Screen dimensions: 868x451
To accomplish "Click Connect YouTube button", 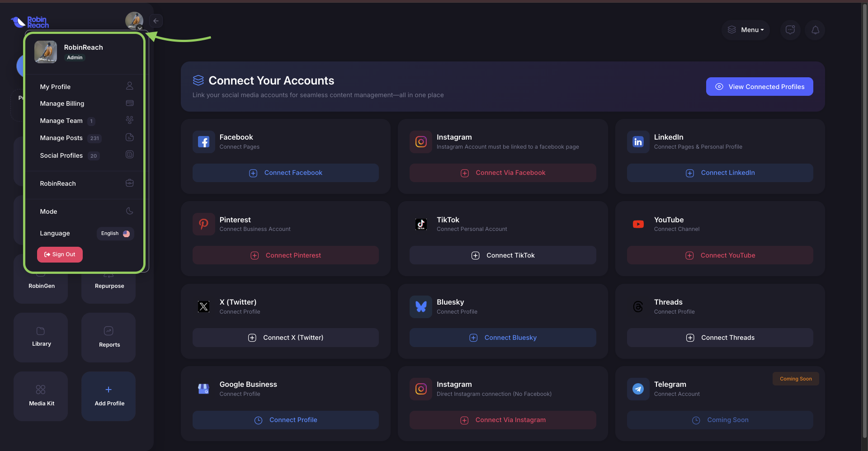I will click(720, 255).
